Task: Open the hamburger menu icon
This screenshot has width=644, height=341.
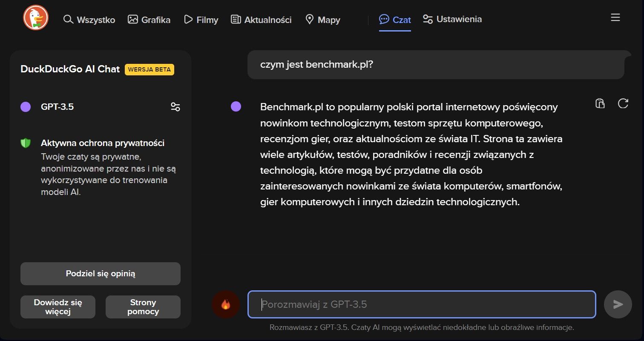Action: (x=615, y=17)
